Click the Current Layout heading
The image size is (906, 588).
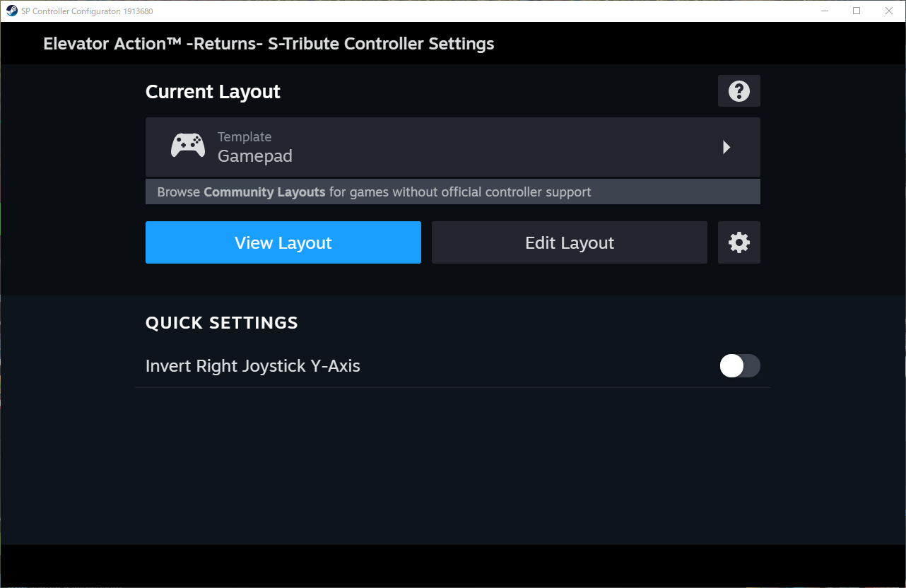coord(213,92)
